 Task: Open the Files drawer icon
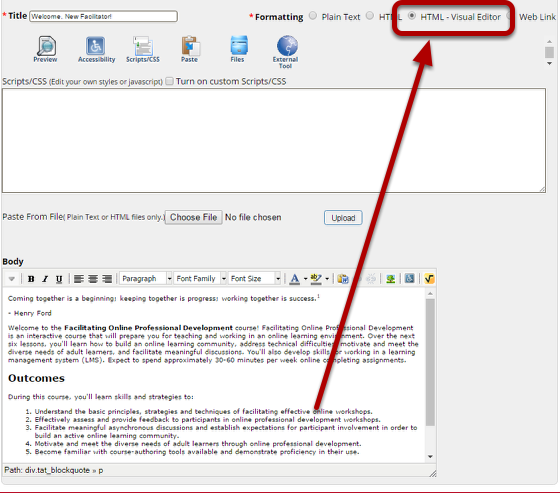coord(238,49)
